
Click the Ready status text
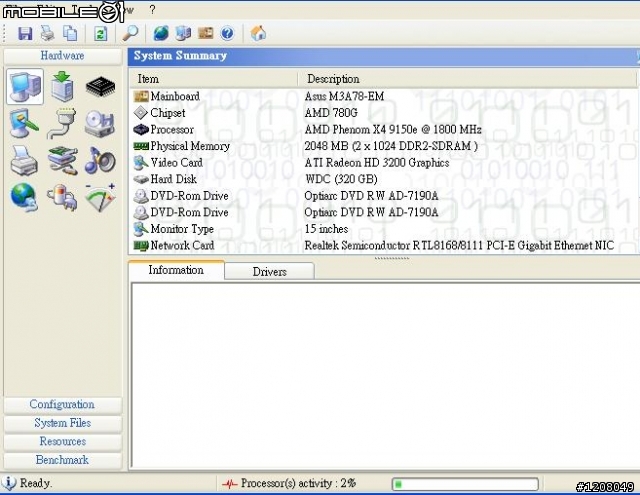coord(36,483)
